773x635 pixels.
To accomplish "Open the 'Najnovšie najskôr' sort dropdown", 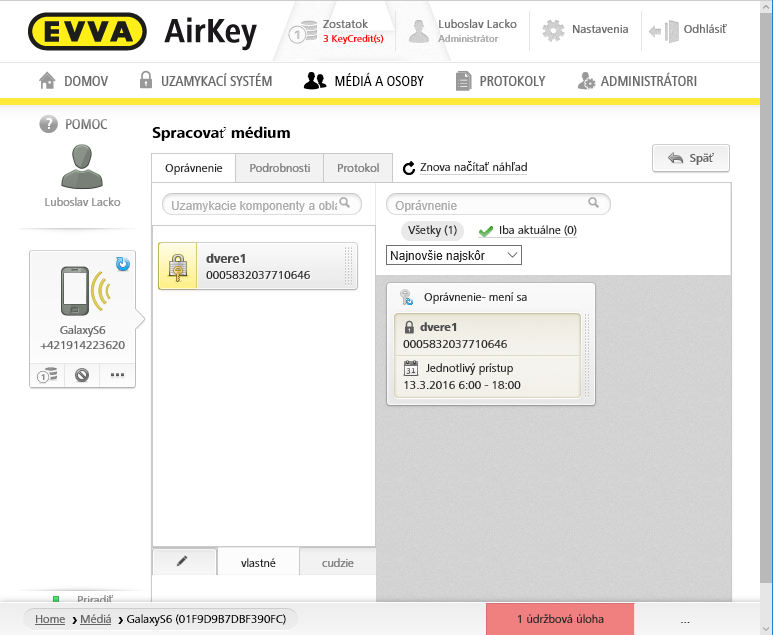I will [x=454, y=256].
